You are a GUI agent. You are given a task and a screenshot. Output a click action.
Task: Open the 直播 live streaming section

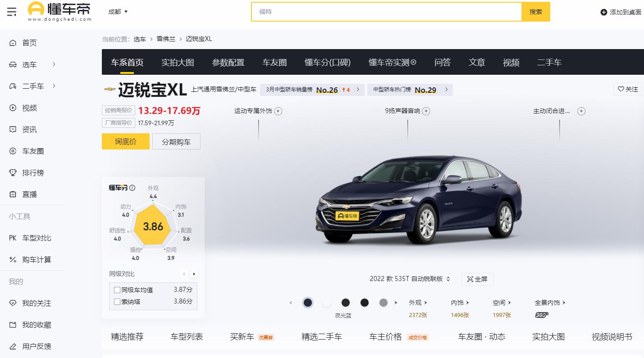click(29, 194)
